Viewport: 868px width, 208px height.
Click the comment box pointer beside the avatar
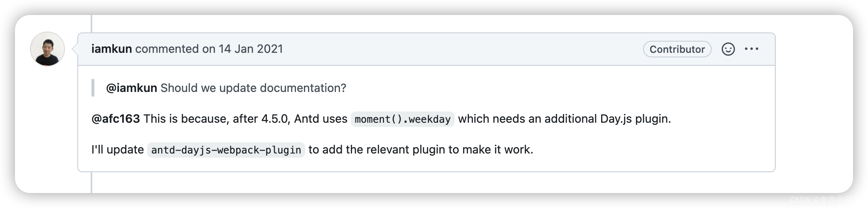75,49
